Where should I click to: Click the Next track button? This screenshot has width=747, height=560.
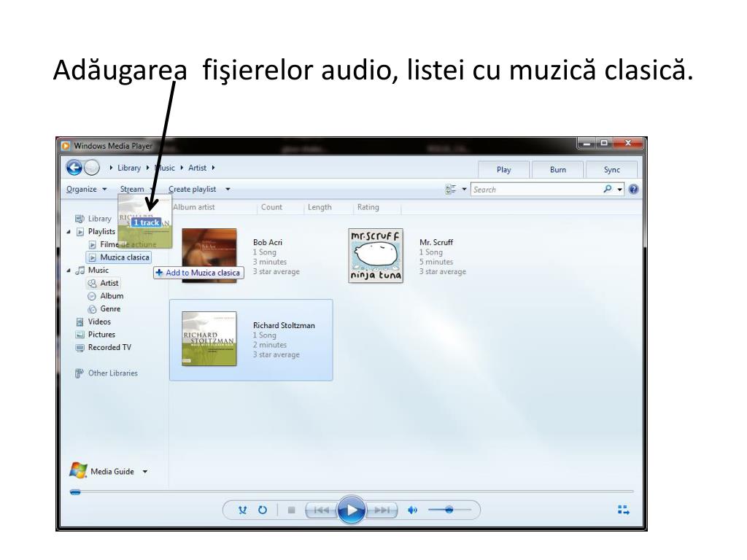[382, 510]
